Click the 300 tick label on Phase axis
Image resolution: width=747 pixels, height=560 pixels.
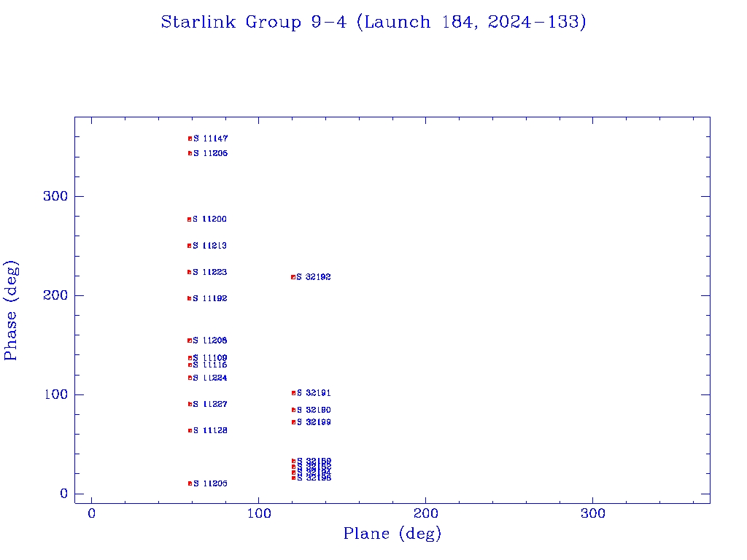tap(55, 196)
